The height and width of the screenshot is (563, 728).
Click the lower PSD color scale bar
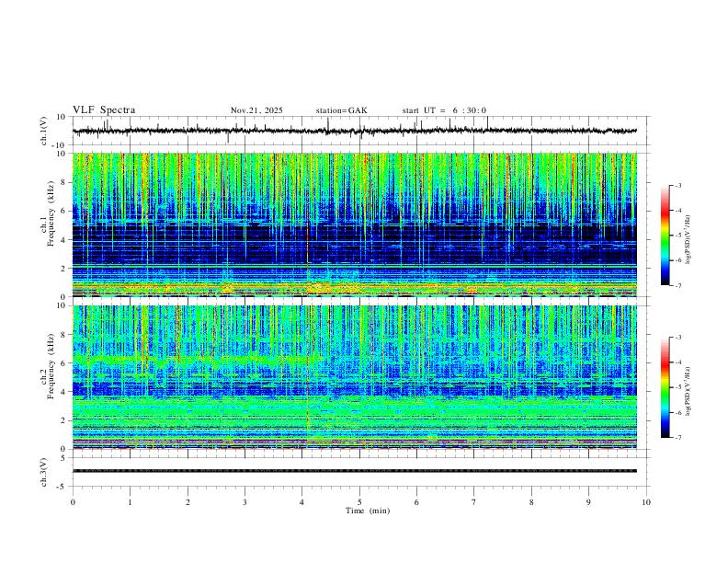(x=665, y=387)
